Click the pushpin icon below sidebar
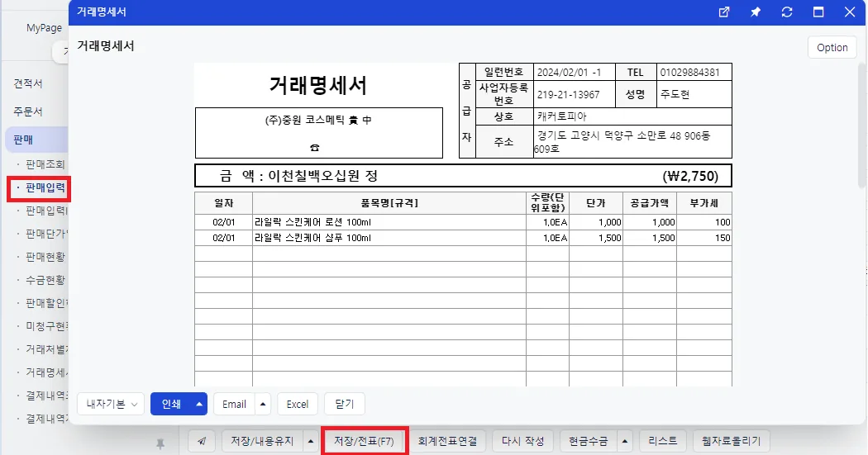Viewport: 868px width, 455px height. coord(160,443)
